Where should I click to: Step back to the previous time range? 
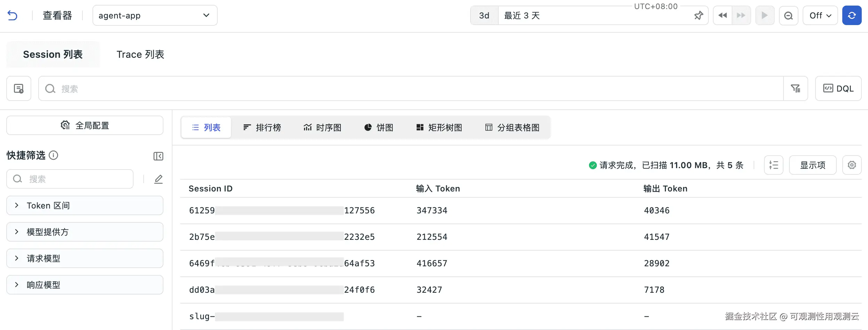(x=723, y=16)
